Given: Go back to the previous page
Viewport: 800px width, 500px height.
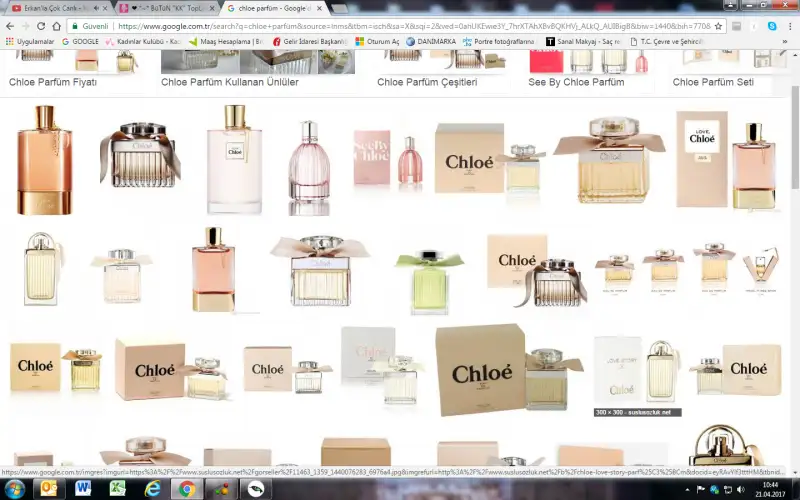Looking at the screenshot, I should point(10,26).
